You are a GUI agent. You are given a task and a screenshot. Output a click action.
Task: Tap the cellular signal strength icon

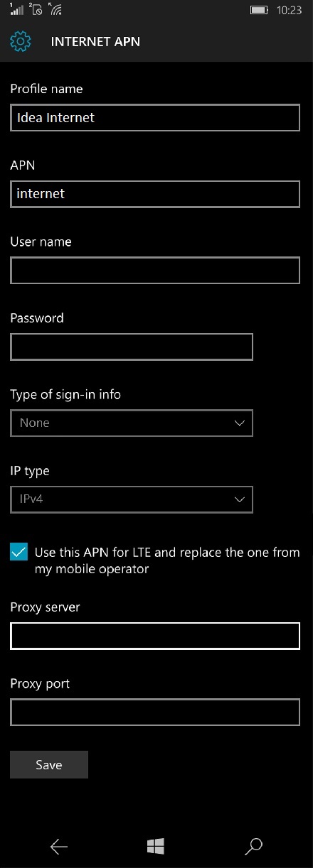(17, 10)
